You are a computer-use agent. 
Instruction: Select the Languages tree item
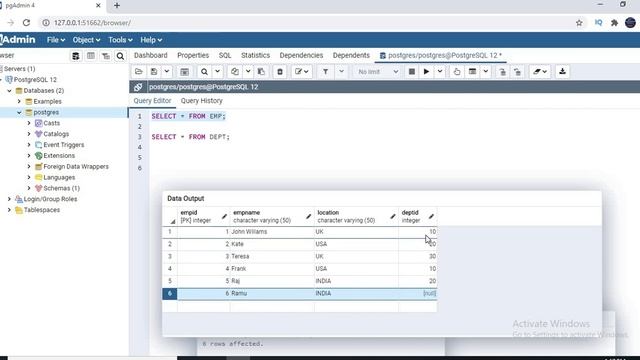pos(59,178)
